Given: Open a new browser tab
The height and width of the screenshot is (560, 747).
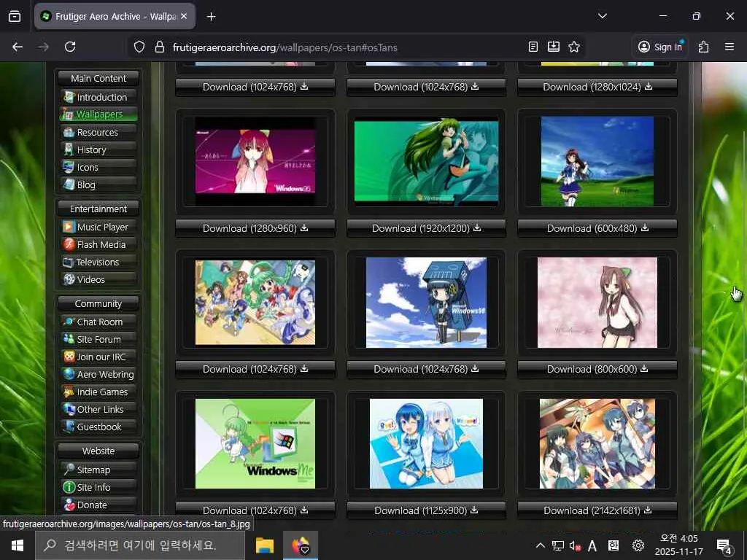Looking at the screenshot, I should click(211, 17).
